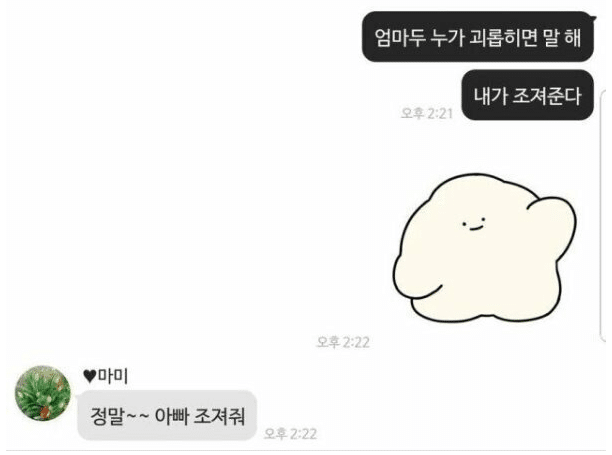This screenshot has height=455, width=612.
Task: Tap the white blob emoticon sticker
Action: 484,248
